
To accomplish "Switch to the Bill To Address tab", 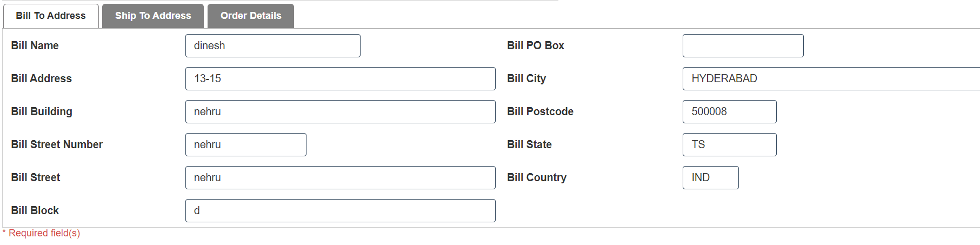I will pos(51,16).
